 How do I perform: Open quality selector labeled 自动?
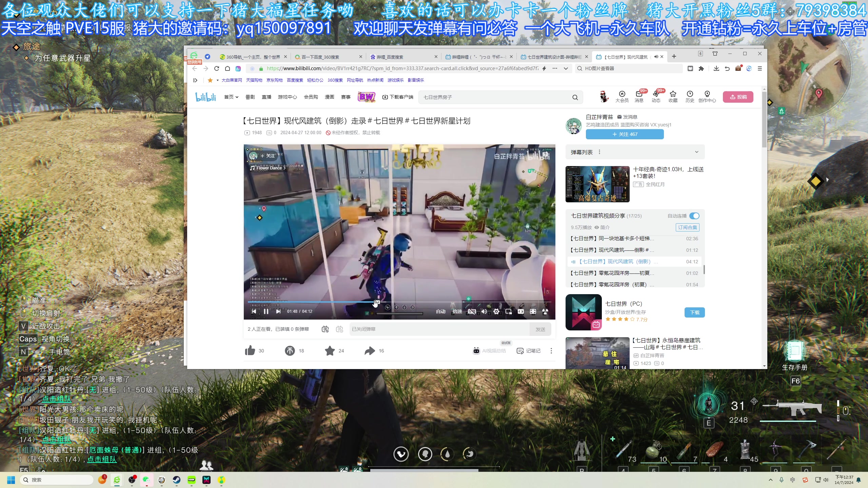441,311
